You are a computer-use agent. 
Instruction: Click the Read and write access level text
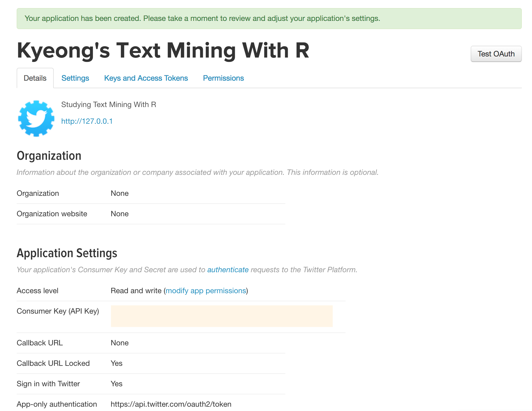tap(136, 290)
